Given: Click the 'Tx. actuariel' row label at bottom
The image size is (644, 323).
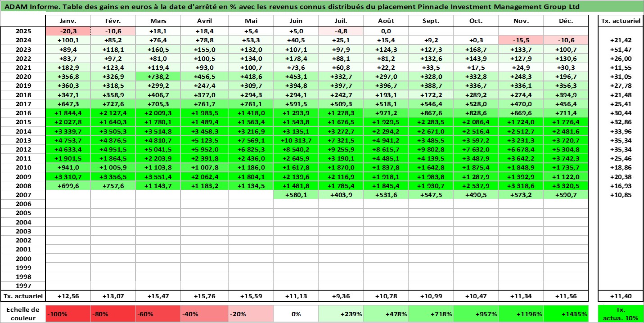Looking at the screenshot, I should point(23,296).
